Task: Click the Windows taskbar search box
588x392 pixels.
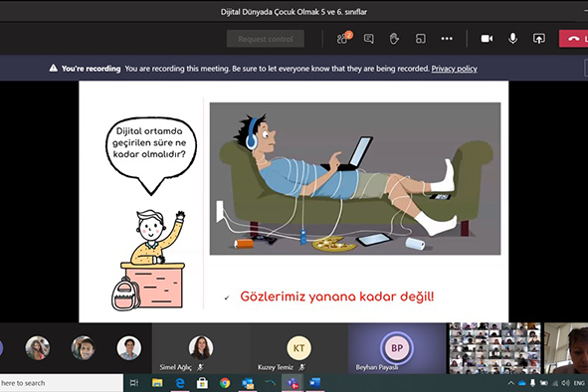Action: (61, 383)
